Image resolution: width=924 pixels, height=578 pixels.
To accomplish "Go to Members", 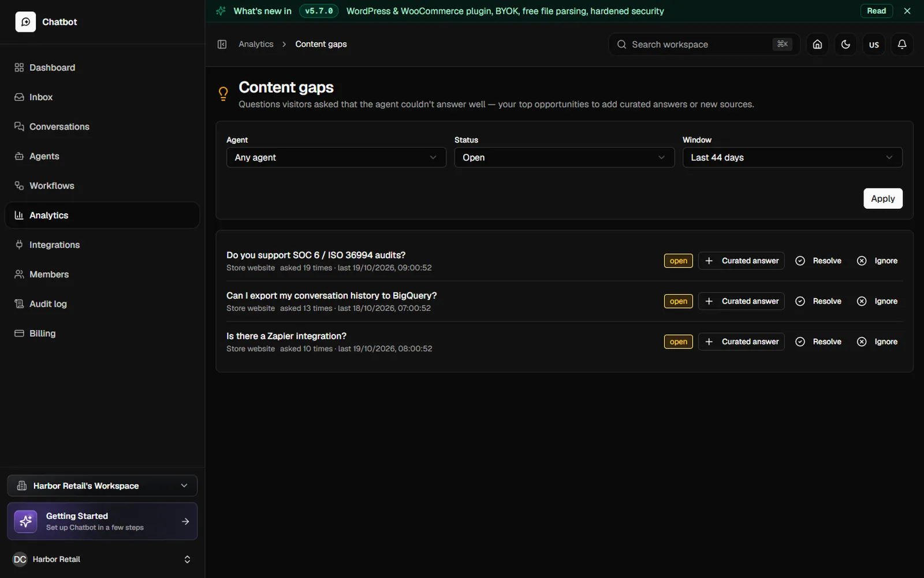I will coord(102,274).
